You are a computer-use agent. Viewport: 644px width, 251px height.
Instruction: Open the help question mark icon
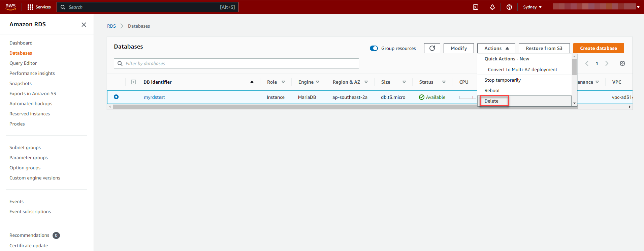click(509, 7)
